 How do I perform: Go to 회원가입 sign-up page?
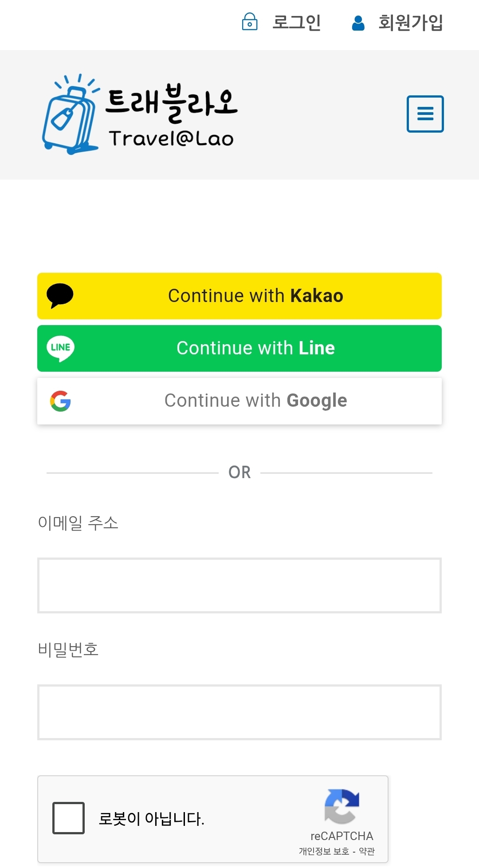[410, 23]
